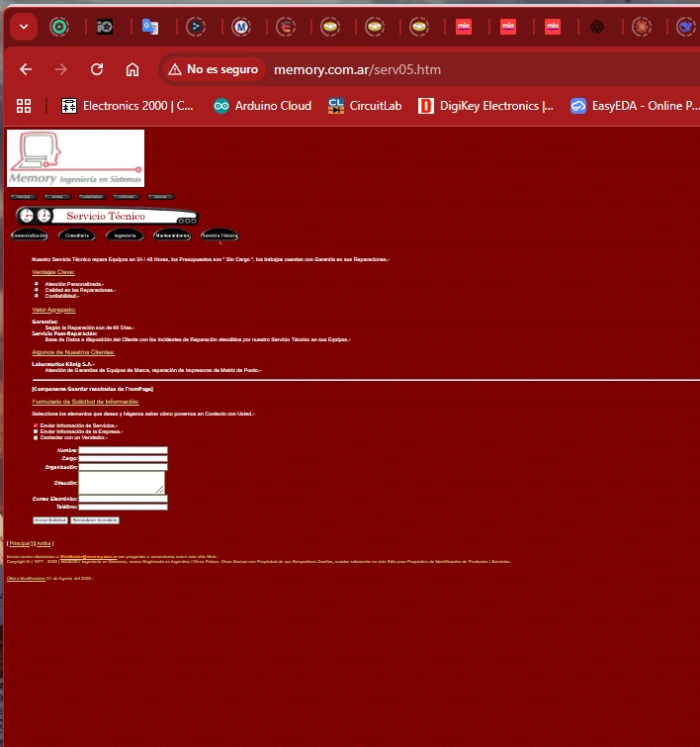Open the apps grid in bookmarks bar
Viewport: 700px width, 747px height.
coord(24,106)
